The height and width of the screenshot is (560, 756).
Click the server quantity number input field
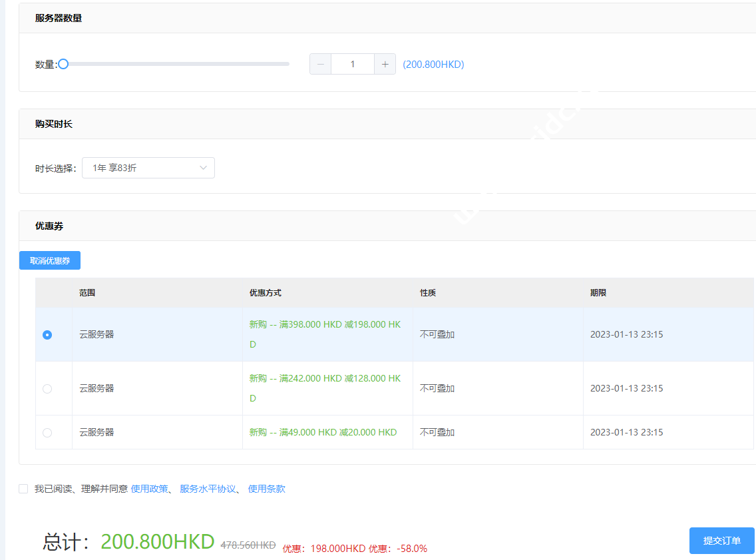tap(353, 65)
